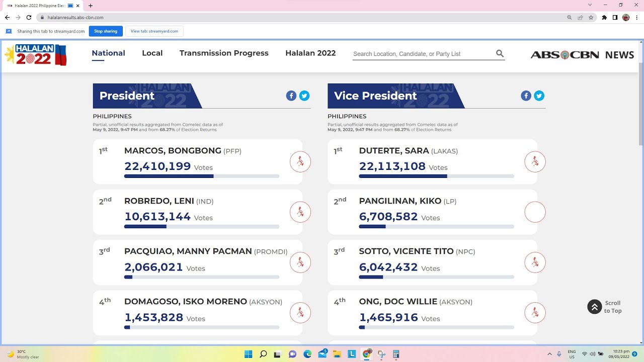Viewport: 644px width, 362px height.
Task: Open map icon for Marcos, Bongbong
Action: 300,162
